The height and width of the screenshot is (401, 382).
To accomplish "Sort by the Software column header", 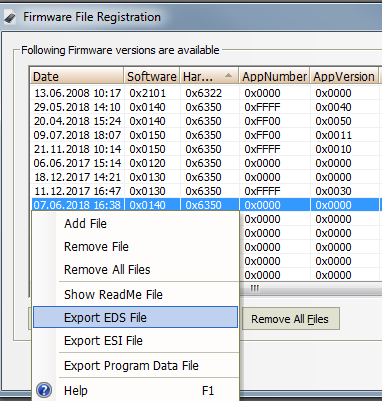I will [x=152, y=76].
